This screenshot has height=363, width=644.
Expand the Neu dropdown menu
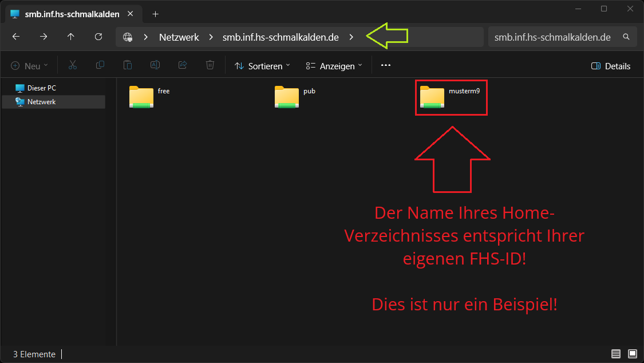click(x=30, y=66)
